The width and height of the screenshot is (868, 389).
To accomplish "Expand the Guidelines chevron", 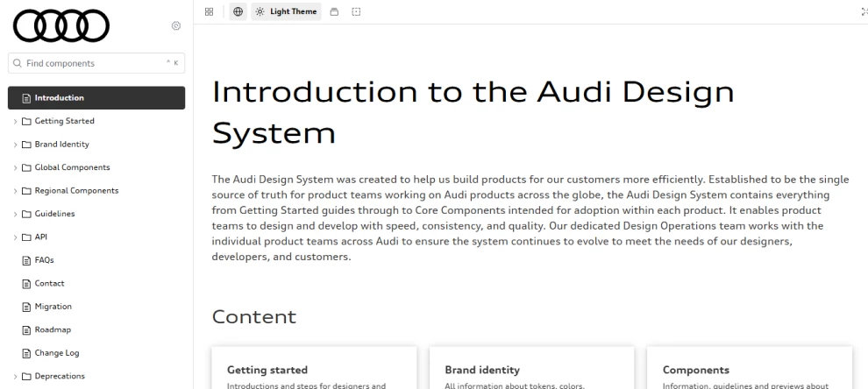I will [15, 215].
